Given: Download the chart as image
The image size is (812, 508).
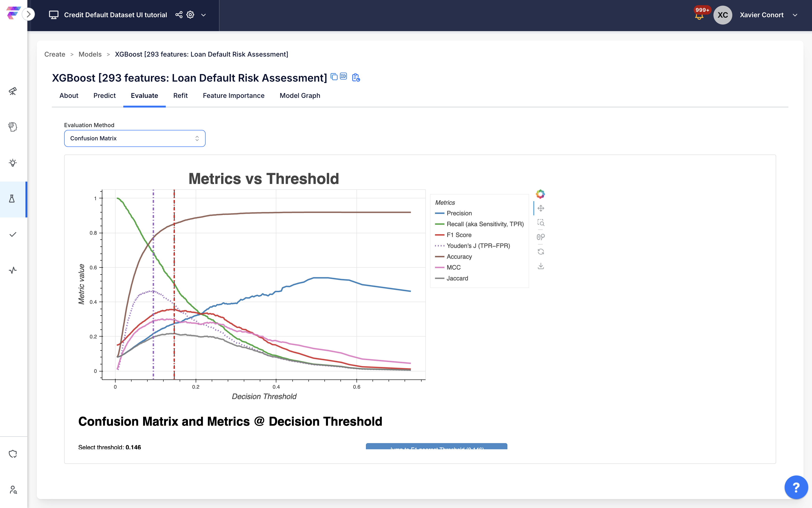Looking at the screenshot, I should (x=541, y=266).
